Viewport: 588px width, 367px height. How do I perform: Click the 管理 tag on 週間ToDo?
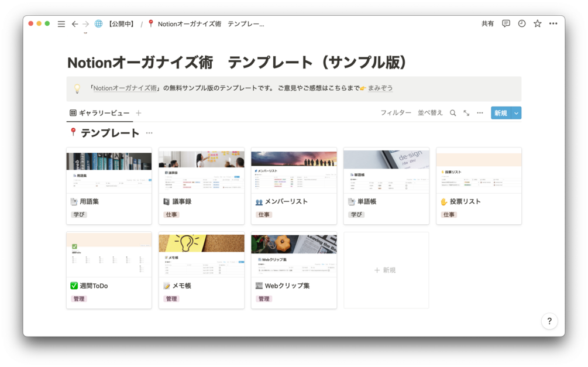pyautogui.click(x=79, y=299)
